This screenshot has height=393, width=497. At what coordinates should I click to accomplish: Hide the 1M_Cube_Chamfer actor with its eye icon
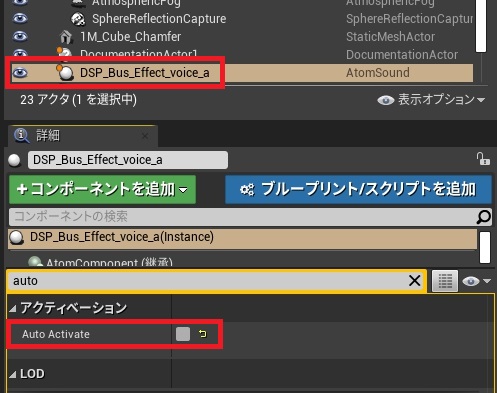click(x=20, y=36)
